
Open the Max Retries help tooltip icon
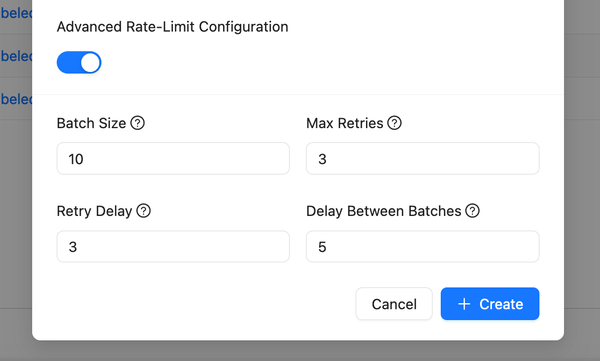click(x=394, y=123)
